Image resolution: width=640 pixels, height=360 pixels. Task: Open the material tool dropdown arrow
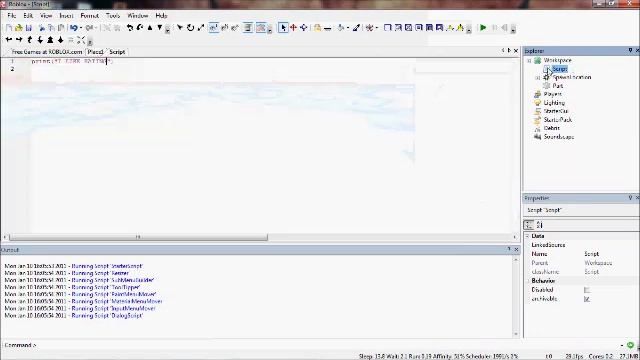tap(377, 28)
